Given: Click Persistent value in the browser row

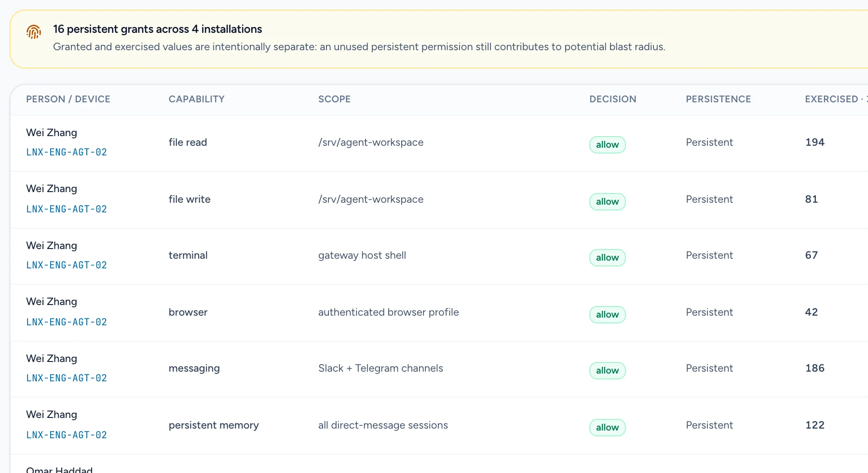Looking at the screenshot, I should [709, 312].
